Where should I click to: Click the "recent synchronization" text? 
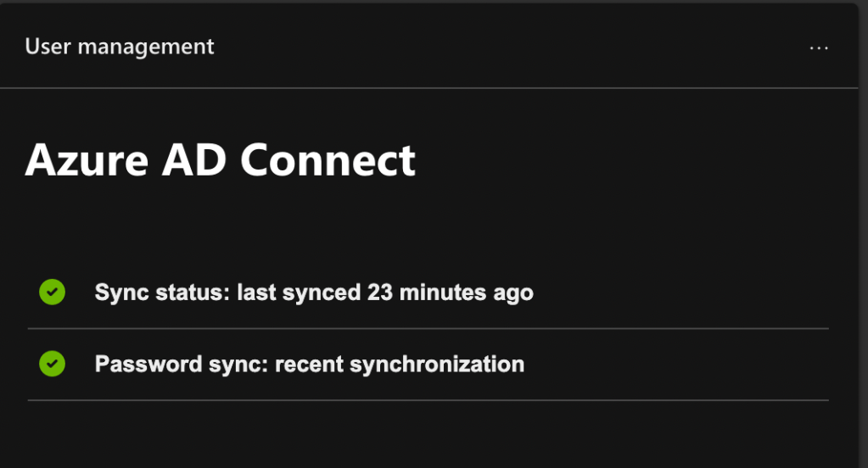click(400, 365)
